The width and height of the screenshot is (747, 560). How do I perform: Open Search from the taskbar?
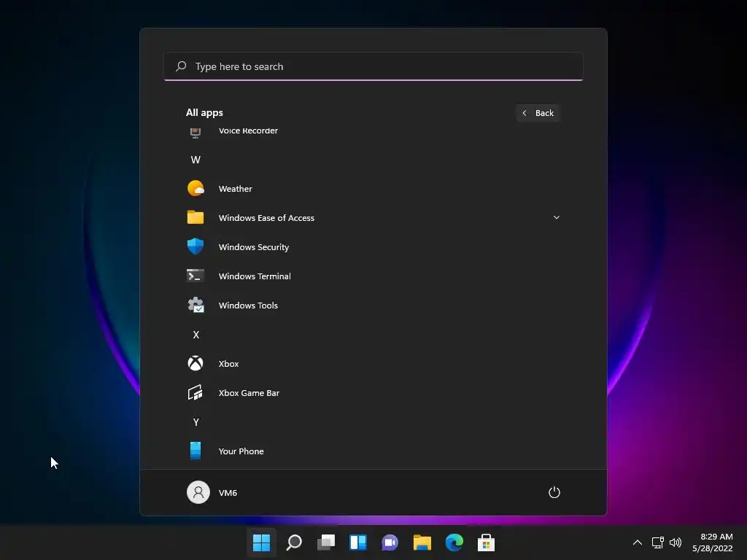294,542
